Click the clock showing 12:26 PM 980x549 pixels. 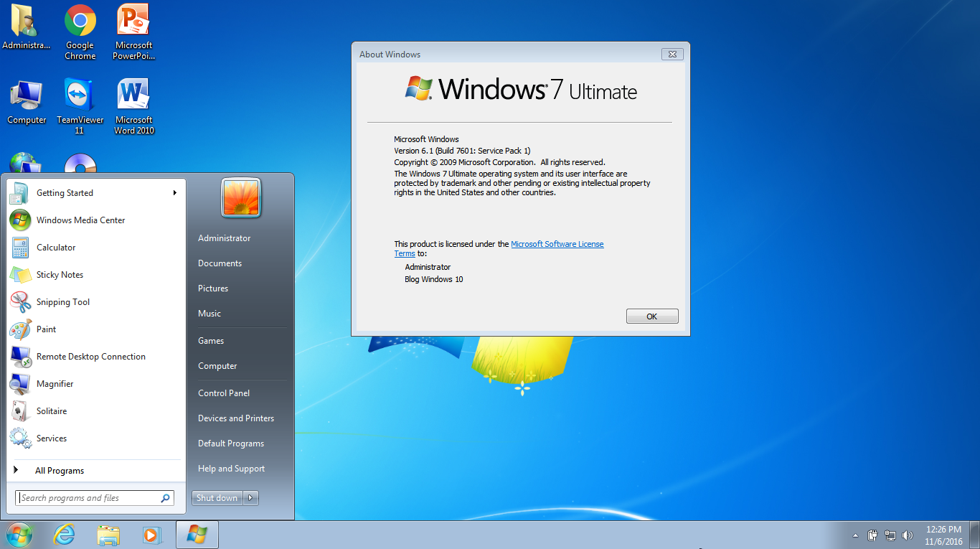pyautogui.click(x=943, y=530)
